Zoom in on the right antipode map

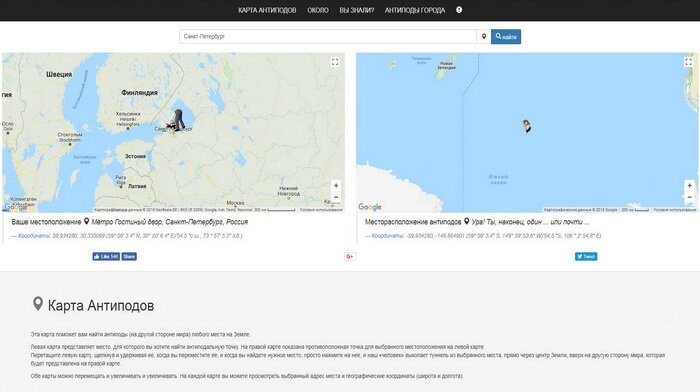[690, 185]
